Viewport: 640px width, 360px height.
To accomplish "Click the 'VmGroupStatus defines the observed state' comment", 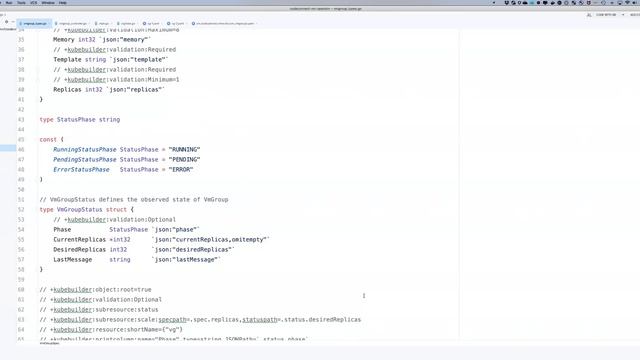I will [134, 200].
